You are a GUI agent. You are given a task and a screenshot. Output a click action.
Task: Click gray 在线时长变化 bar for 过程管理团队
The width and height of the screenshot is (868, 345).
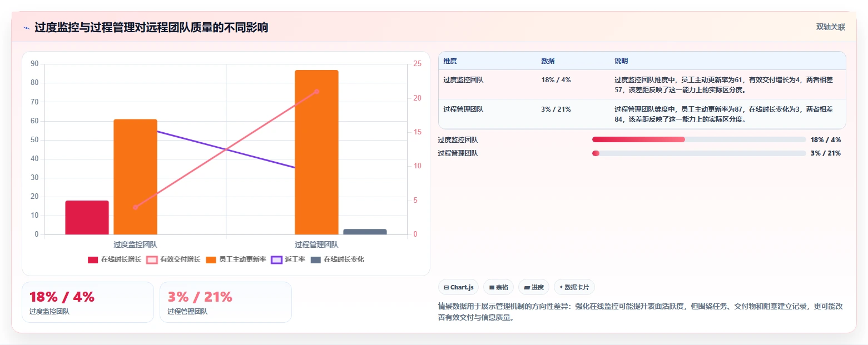pos(365,232)
